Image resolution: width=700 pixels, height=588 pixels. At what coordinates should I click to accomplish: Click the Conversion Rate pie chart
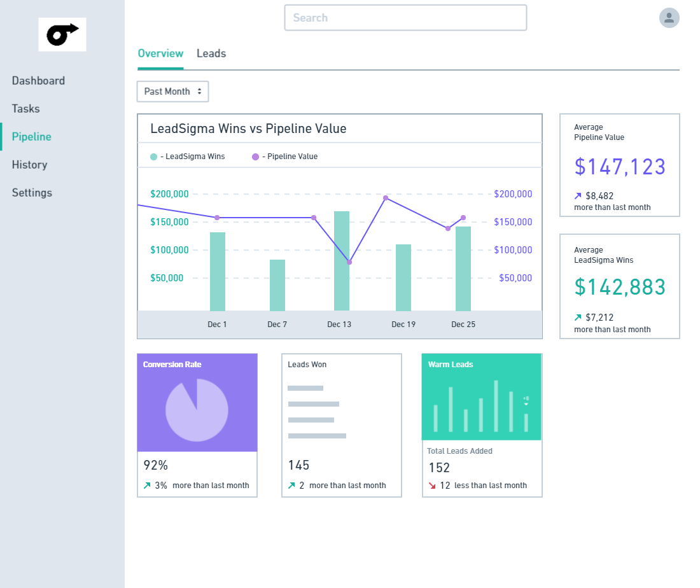pyautogui.click(x=197, y=410)
